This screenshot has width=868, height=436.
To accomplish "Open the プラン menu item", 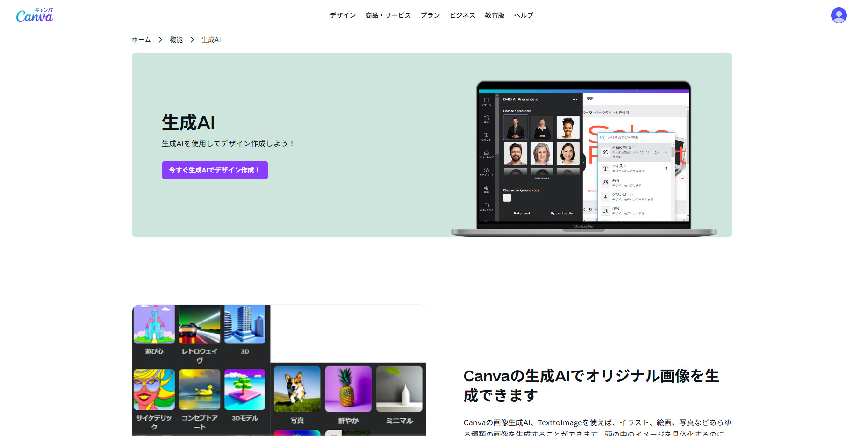I will (x=430, y=15).
